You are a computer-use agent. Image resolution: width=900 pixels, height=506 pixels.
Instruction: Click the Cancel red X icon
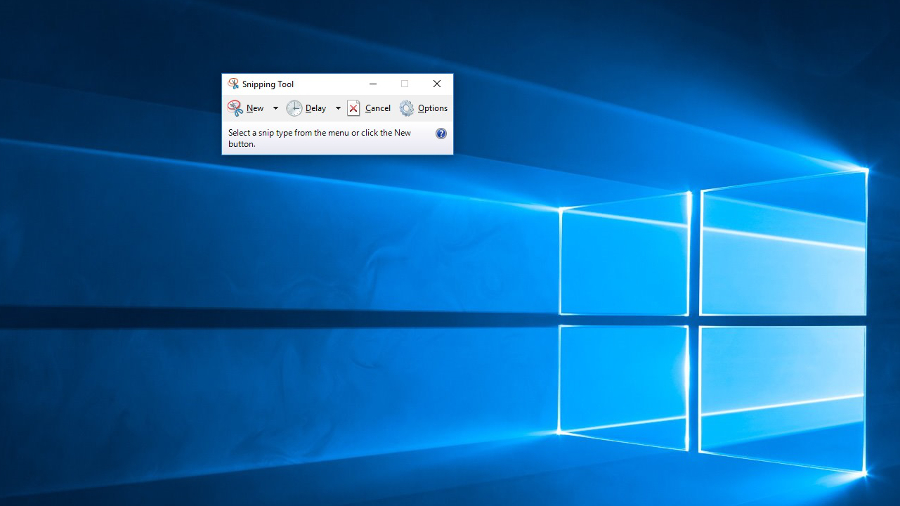coord(354,108)
